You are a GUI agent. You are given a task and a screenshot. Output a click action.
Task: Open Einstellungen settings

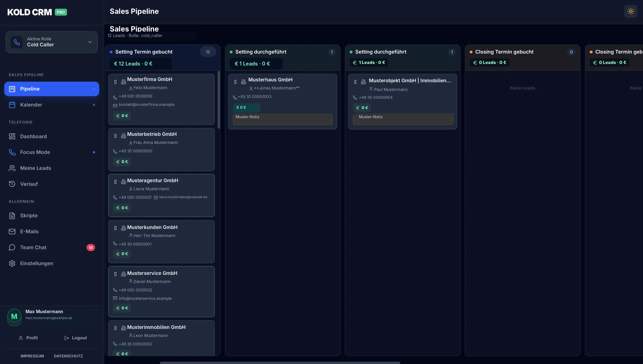click(x=52, y=263)
